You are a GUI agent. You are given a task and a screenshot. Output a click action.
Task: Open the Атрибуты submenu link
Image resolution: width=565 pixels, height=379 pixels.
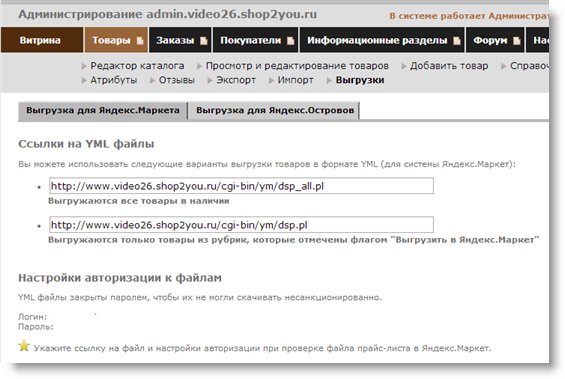coord(114,80)
